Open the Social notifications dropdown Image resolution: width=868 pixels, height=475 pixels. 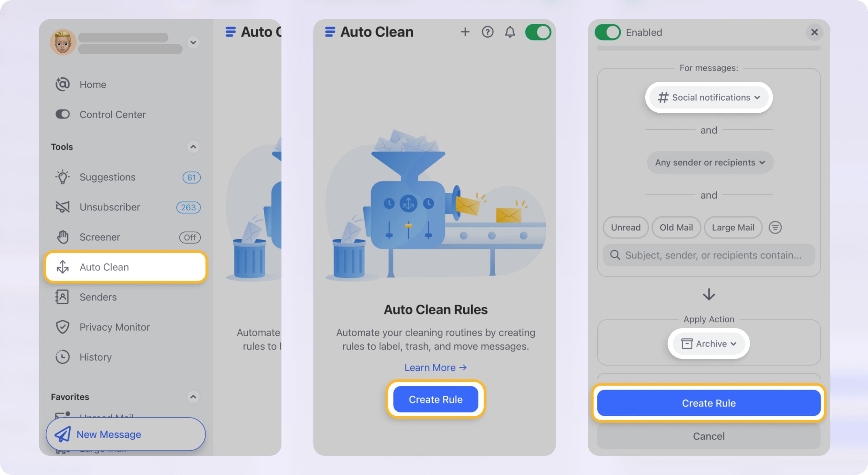(x=709, y=97)
